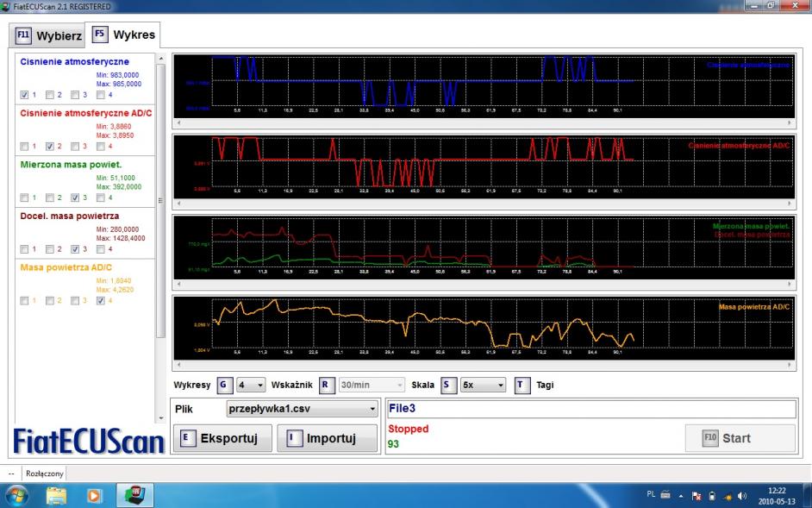The image size is (812, 508).
Task: Open the Wykresy graph count dropdown
Action: pos(251,385)
